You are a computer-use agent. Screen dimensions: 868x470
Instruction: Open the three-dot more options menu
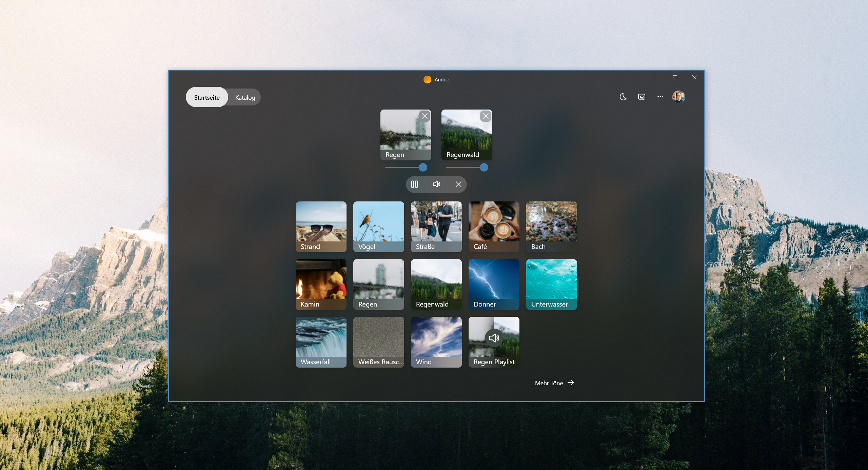(x=660, y=97)
